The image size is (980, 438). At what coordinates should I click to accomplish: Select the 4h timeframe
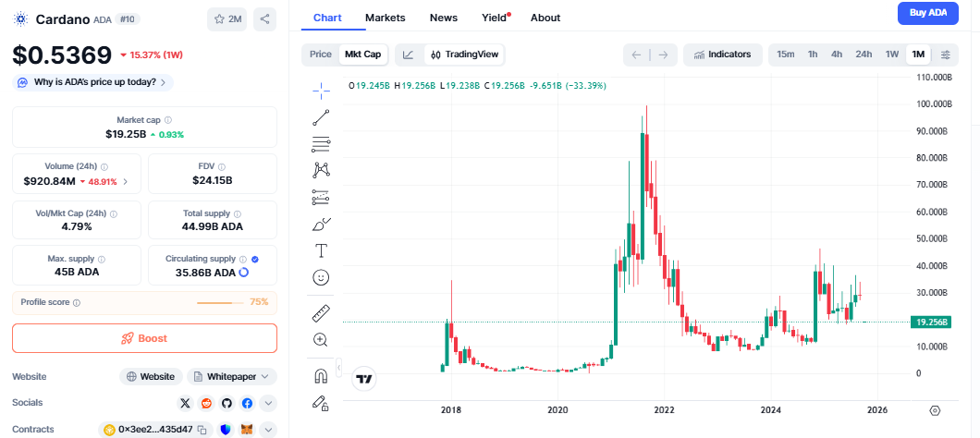(x=837, y=55)
